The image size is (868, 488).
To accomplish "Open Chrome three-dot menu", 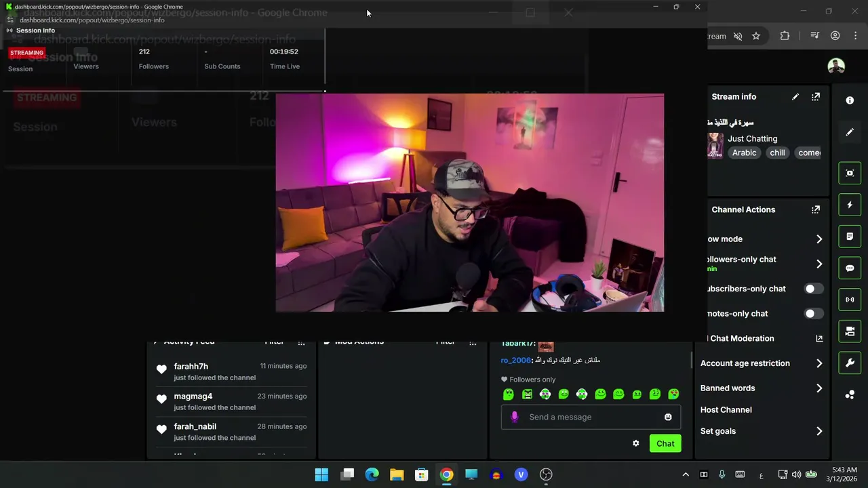I will 855,36.
